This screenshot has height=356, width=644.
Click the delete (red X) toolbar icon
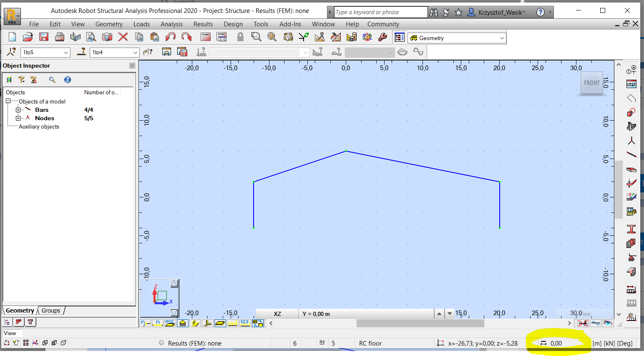pyautogui.click(x=122, y=37)
